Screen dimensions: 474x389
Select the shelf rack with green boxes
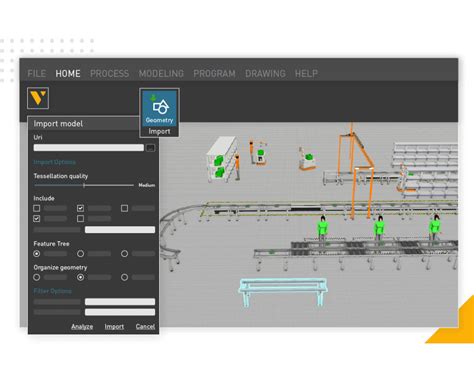tap(222, 159)
